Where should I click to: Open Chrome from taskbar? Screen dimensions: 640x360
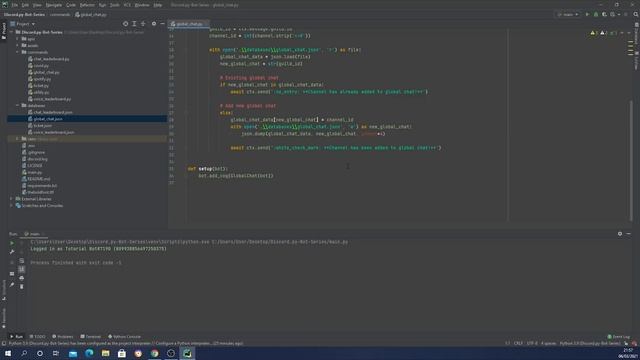click(x=154, y=353)
